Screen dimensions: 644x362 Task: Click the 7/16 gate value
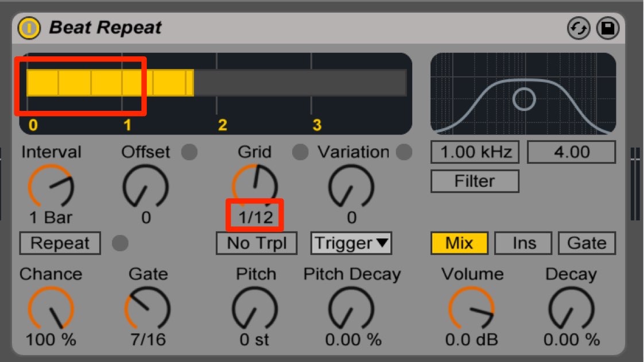point(148,340)
